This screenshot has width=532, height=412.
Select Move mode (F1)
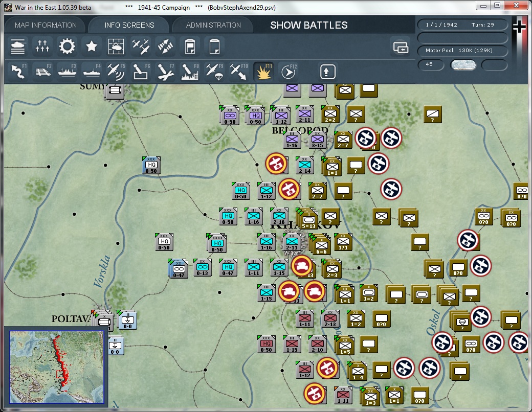click(x=18, y=72)
